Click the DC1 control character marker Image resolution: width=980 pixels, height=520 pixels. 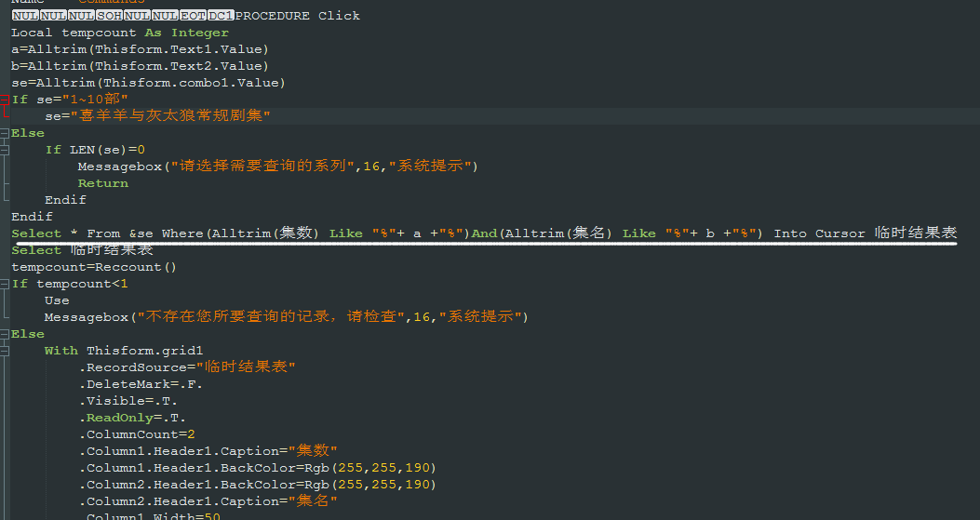(x=220, y=16)
